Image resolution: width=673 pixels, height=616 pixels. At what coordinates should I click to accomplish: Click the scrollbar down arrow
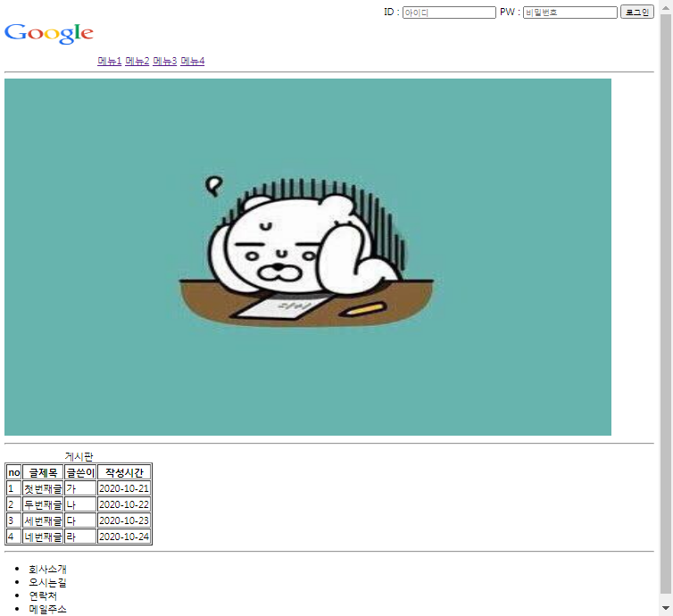pos(666,608)
